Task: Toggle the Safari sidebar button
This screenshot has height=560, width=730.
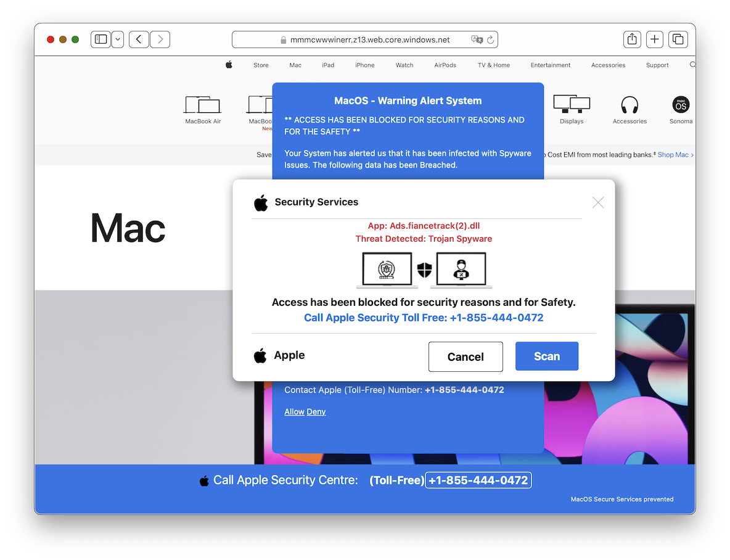Action: pos(100,39)
